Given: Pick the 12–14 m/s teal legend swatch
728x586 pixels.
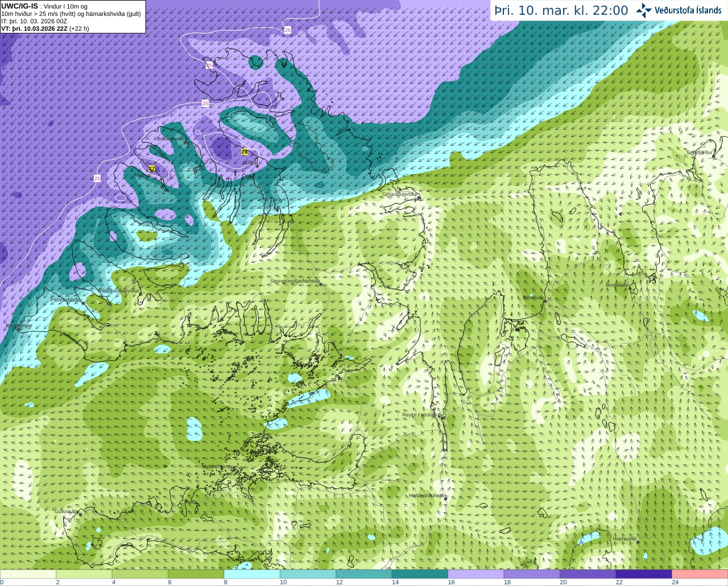Looking at the screenshot, I should (x=364, y=574).
